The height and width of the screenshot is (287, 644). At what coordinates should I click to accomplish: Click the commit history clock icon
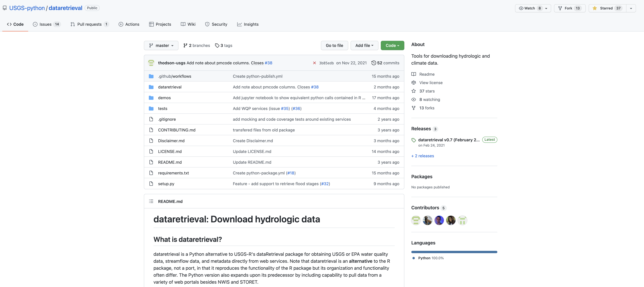(x=374, y=63)
